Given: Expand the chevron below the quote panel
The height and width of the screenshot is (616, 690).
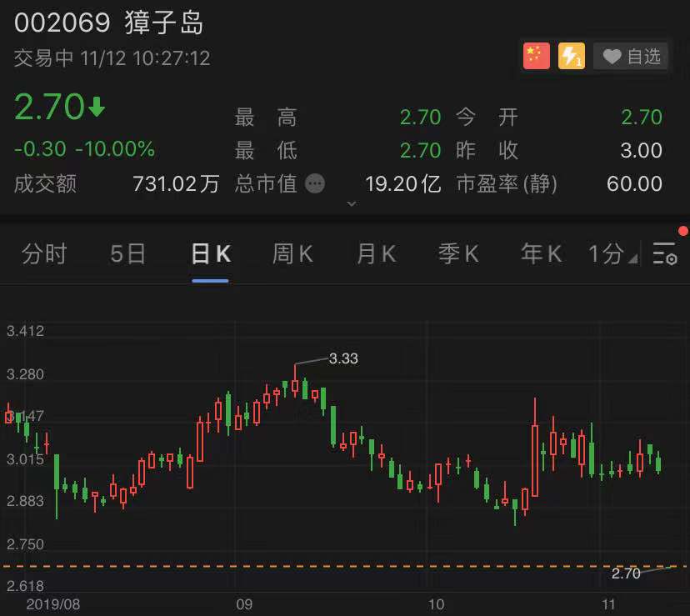Looking at the screenshot, I should [x=352, y=203].
